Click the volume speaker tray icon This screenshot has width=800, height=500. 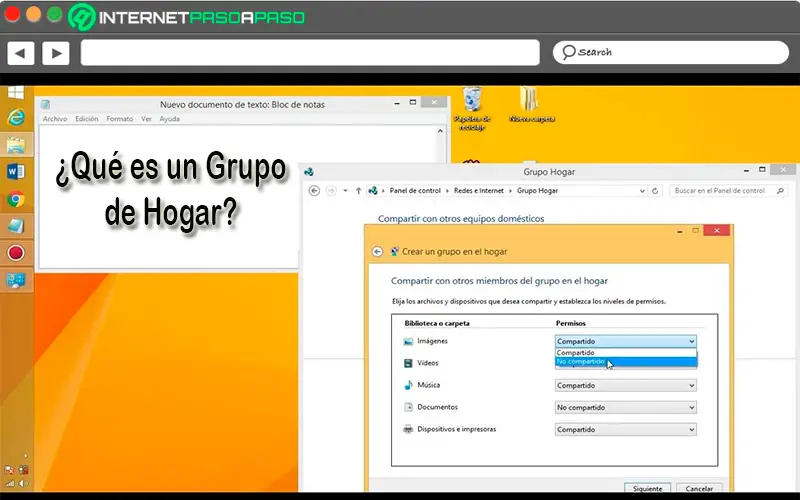[x=23, y=483]
